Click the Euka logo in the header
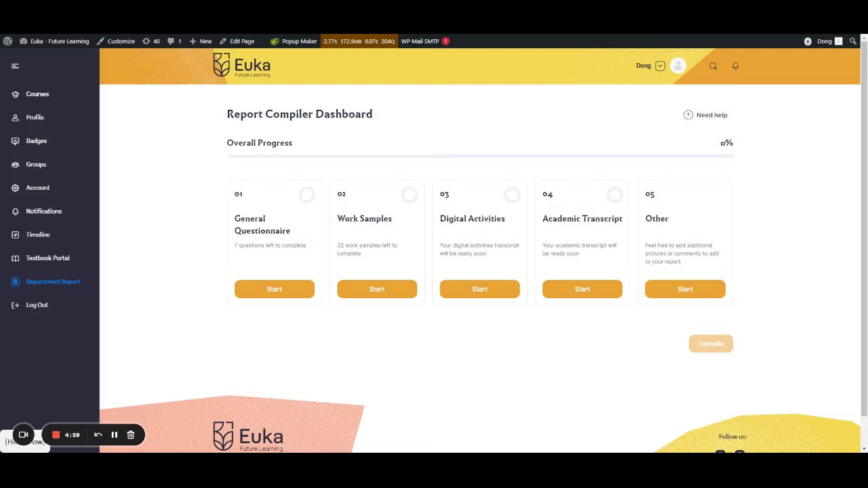 point(241,66)
